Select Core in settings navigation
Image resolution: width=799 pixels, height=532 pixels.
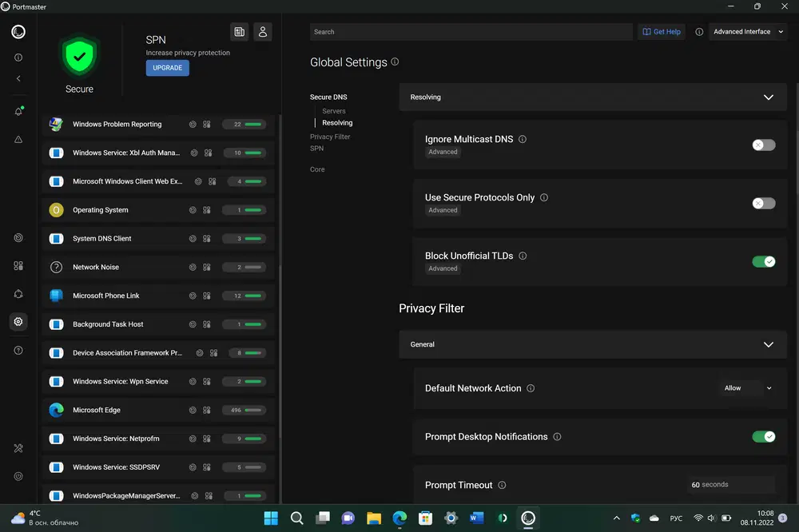[317, 169]
